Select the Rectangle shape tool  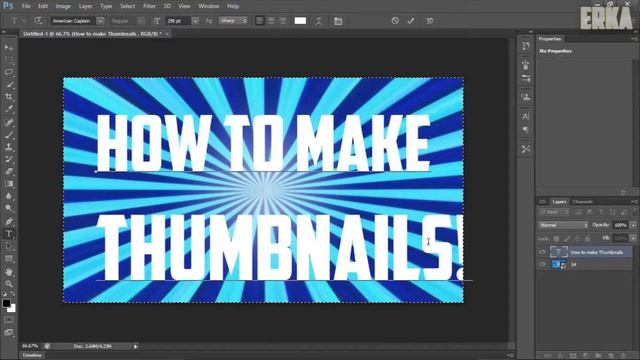point(9,259)
